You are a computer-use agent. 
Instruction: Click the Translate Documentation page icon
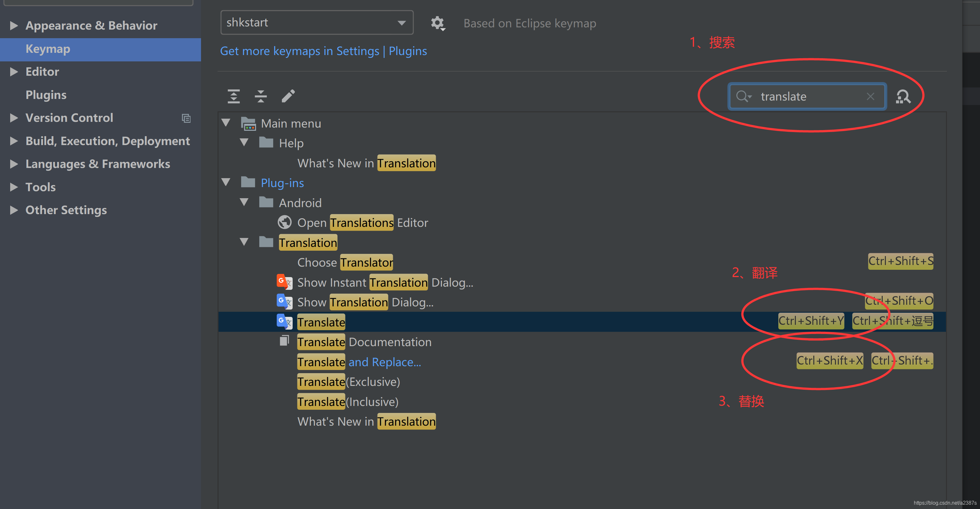(x=284, y=341)
